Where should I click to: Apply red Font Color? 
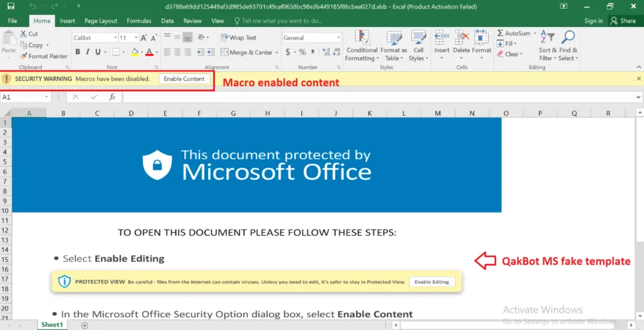149,52
